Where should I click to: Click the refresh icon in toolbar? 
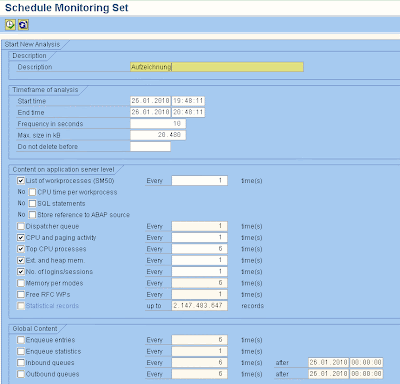point(23,24)
